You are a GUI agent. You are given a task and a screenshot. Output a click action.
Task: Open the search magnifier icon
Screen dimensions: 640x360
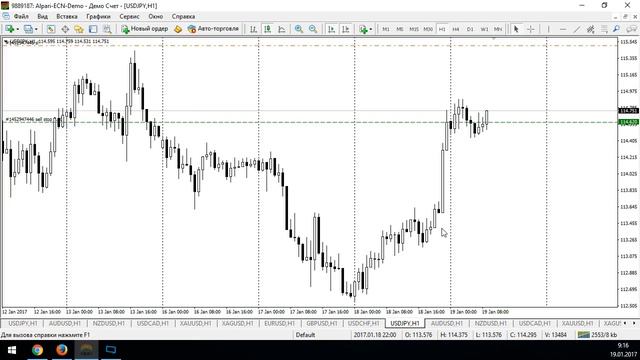(x=616, y=29)
